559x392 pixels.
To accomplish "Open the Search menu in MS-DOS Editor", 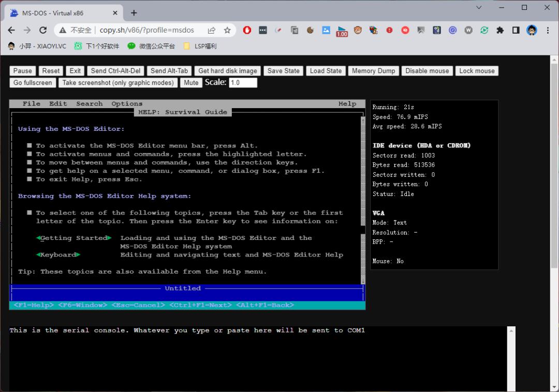I will [x=89, y=103].
